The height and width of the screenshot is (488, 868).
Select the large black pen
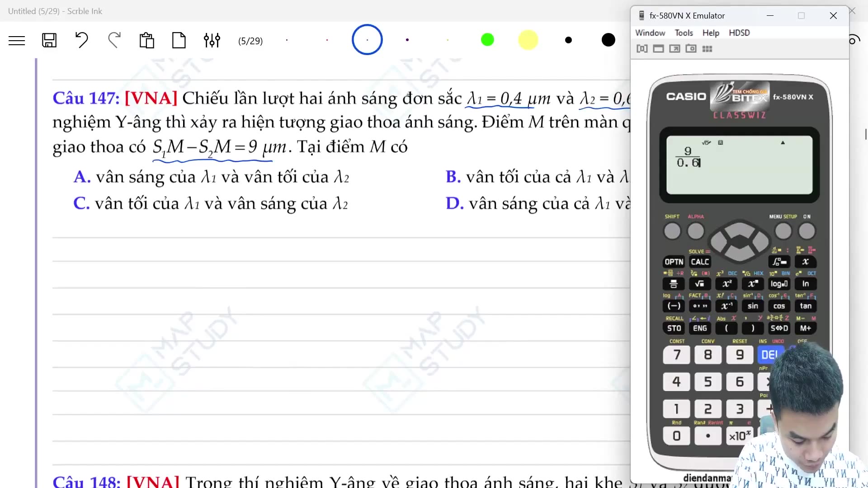(609, 40)
